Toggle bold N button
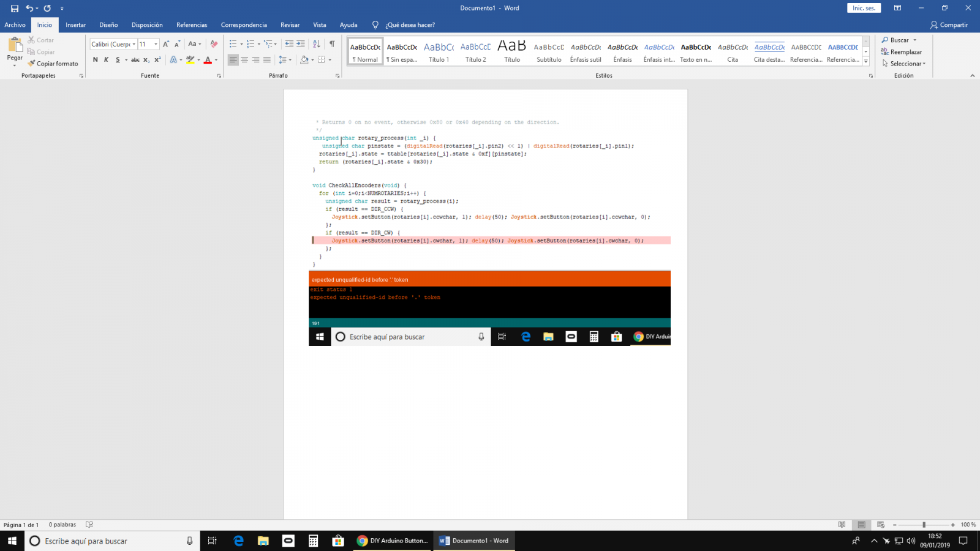The image size is (980, 551). pos(95,60)
